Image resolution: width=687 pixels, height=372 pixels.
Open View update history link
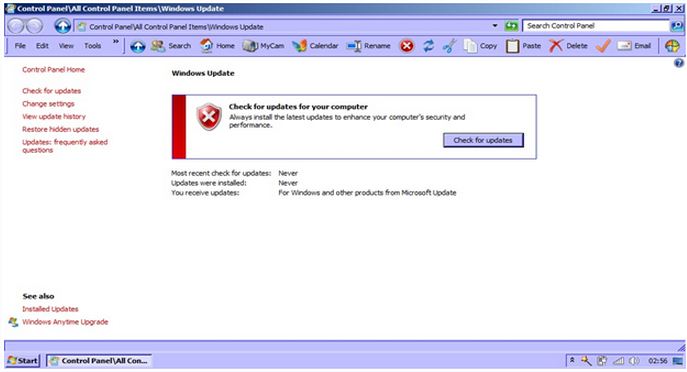pos(54,117)
